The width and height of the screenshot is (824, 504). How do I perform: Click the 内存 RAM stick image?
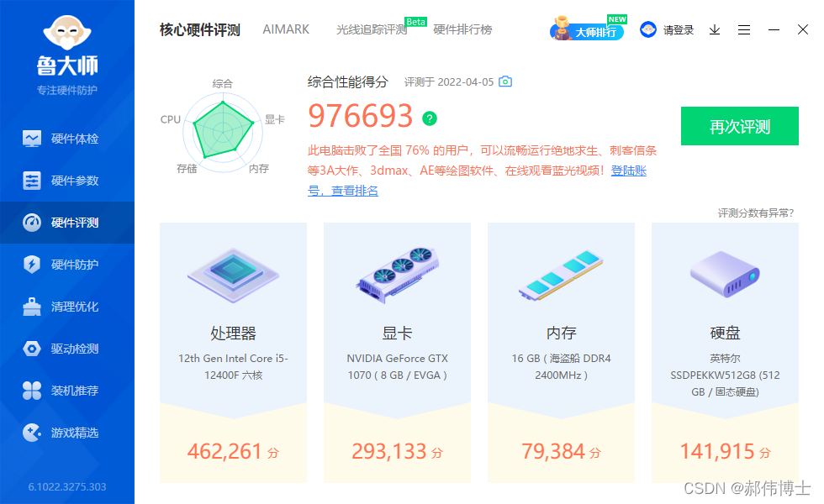coord(562,276)
